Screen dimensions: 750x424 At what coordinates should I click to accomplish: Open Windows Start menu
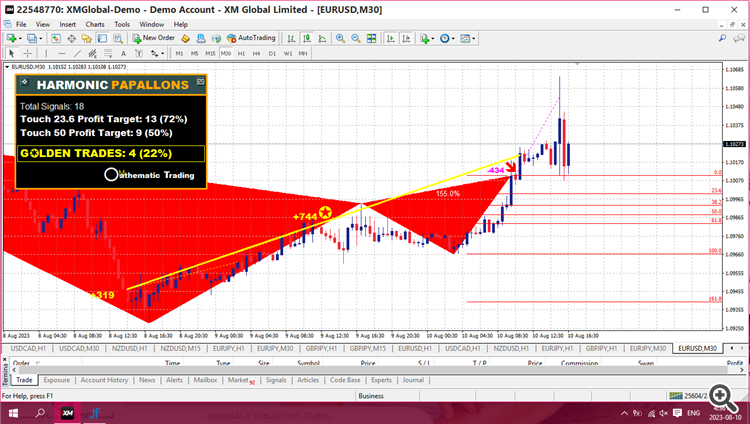coord(13,413)
